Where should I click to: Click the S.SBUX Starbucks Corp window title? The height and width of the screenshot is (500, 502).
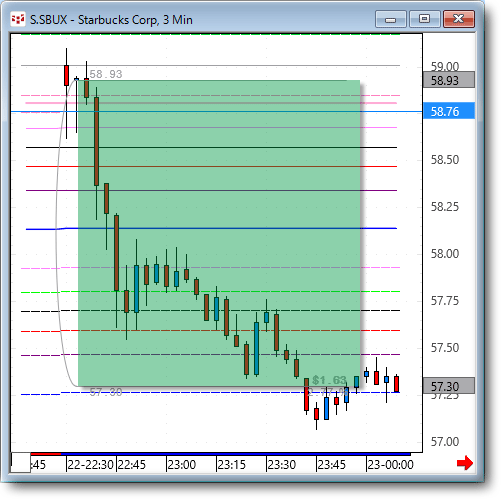(111, 20)
